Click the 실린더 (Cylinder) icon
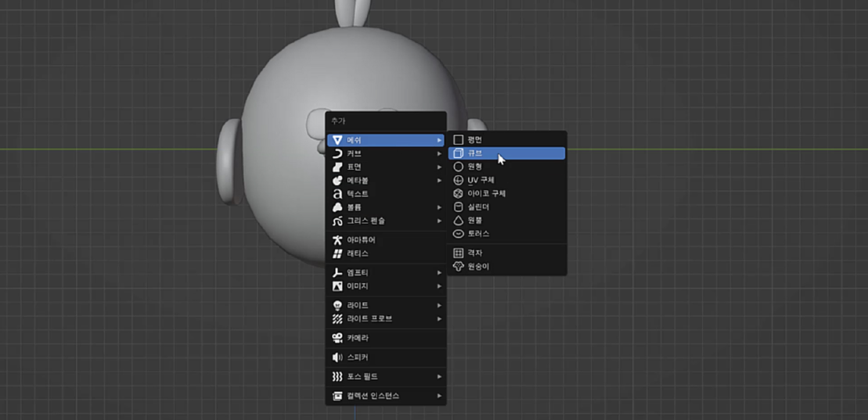This screenshot has width=868, height=420. (458, 207)
